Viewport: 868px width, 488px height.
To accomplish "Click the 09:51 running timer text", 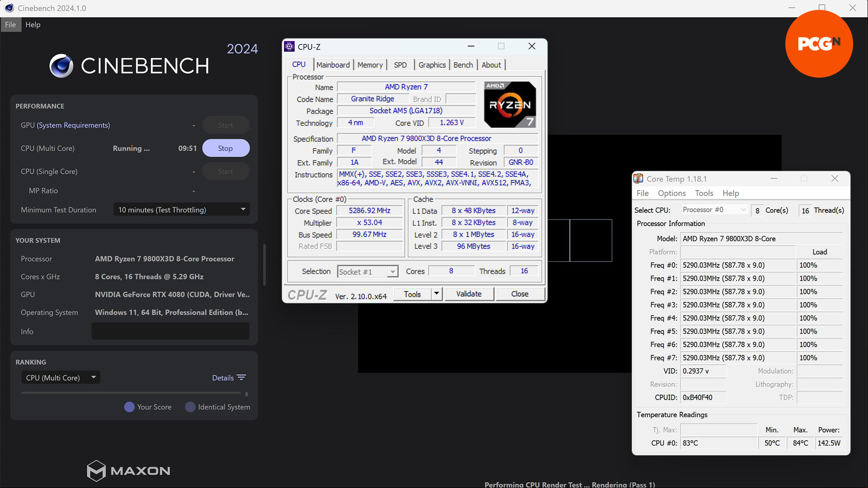I will point(187,148).
